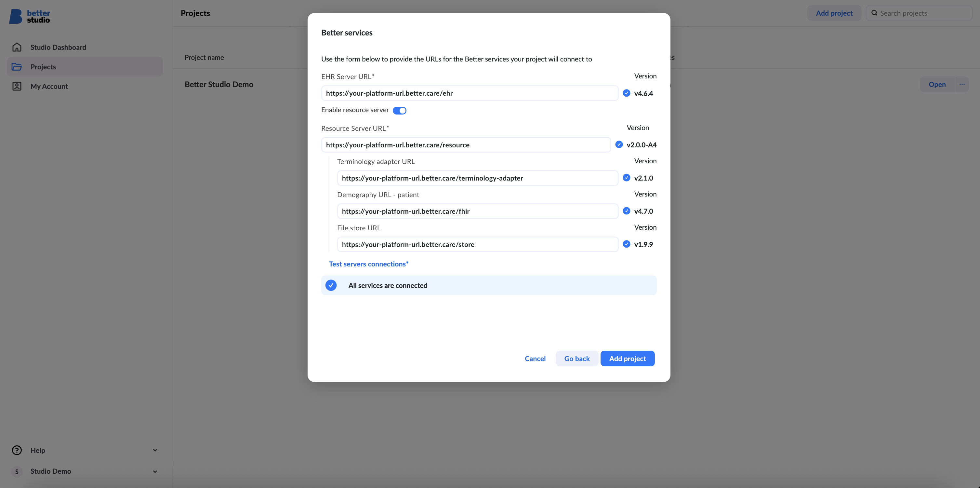Click the All services connected check icon
Image resolution: width=980 pixels, height=488 pixels.
(x=331, y=286)
